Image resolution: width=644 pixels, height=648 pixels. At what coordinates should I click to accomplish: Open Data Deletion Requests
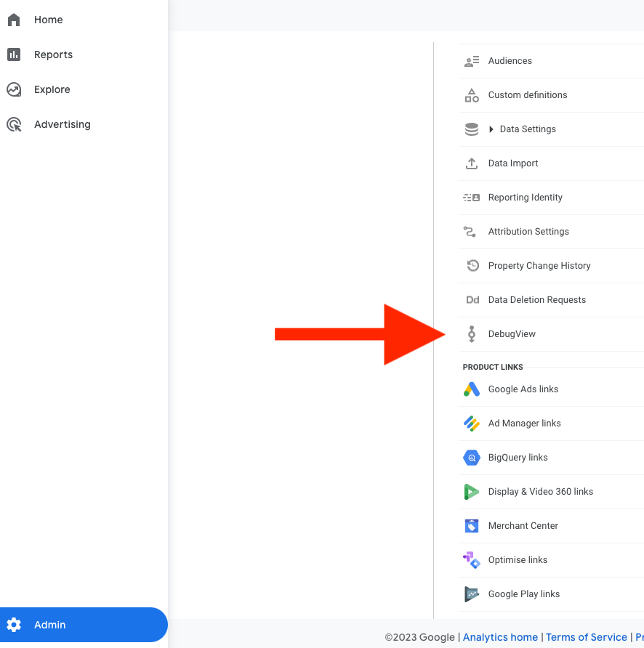[537, 299]
